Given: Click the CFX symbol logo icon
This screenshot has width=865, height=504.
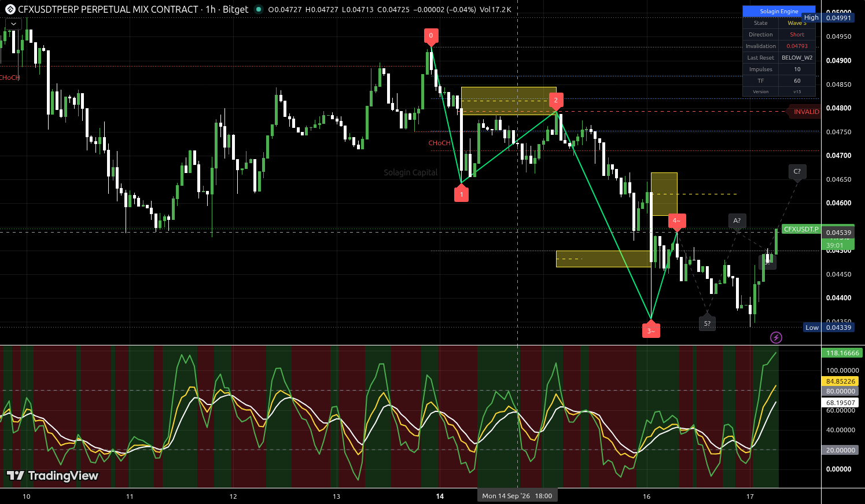Looking at the screenshot, I should (10, 9).
